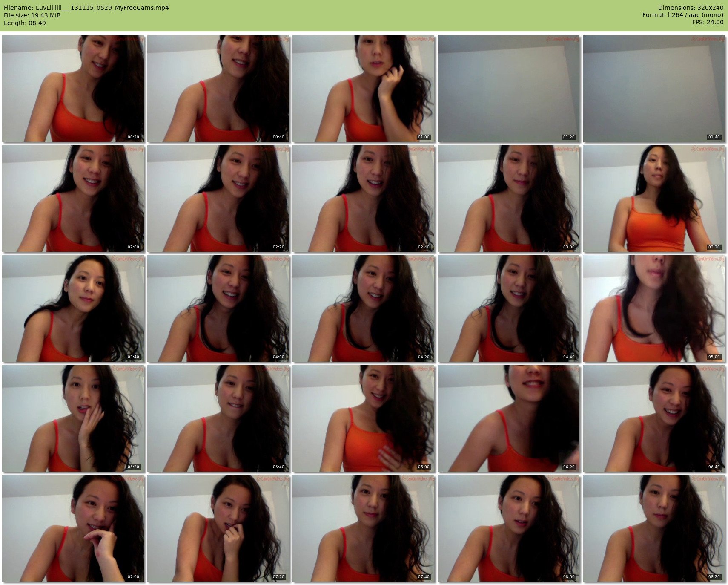Screen dimensions: 728x585
Task: Select the "FPS: 24.00" text
Action: click(708, 22)
